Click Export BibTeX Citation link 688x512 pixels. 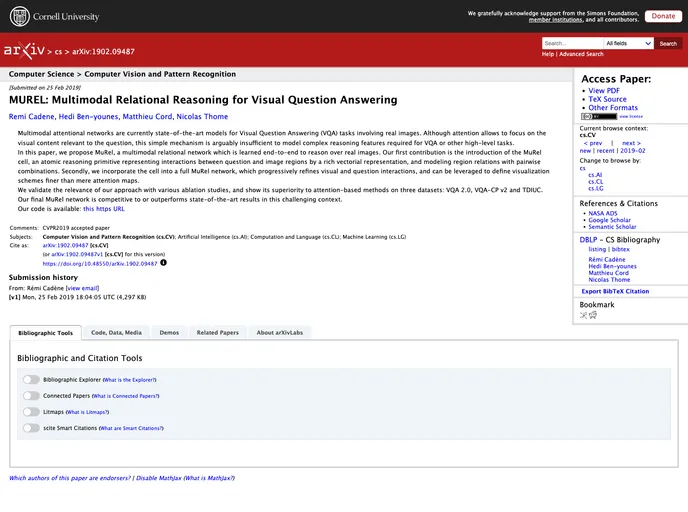(x=615, y=291)
